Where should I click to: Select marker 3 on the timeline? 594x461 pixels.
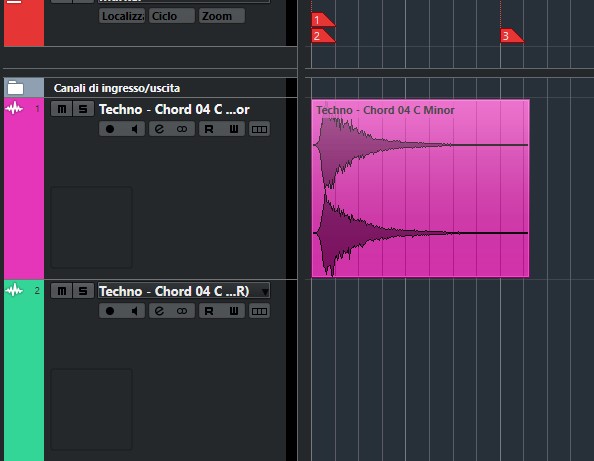[511, 36]
